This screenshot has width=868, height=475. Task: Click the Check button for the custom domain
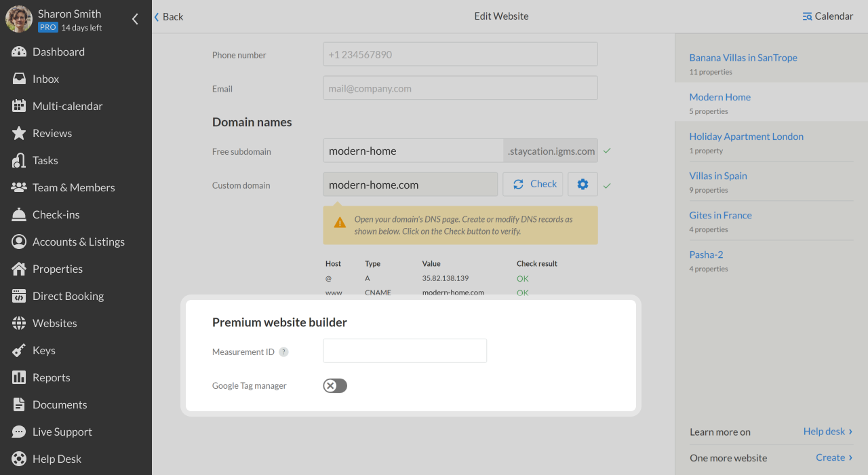tap(532, 185)
